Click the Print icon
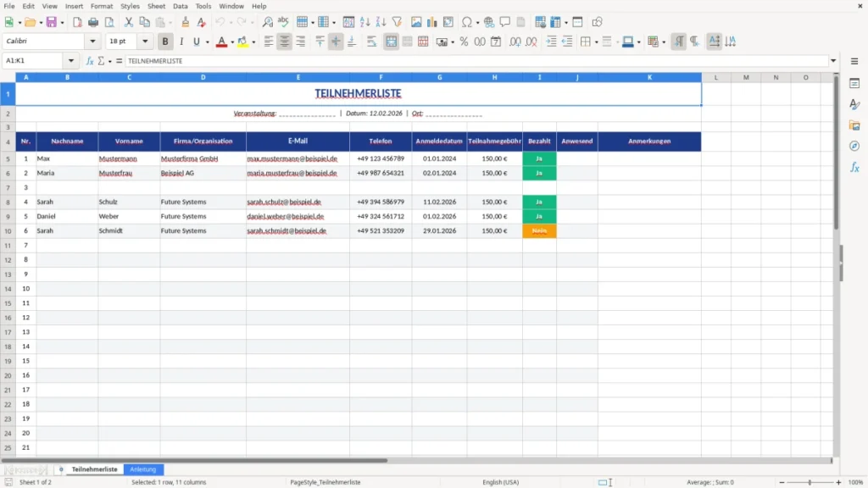This screenshot has height=488, width=868. pyautogui.click(x=93, y=22)
